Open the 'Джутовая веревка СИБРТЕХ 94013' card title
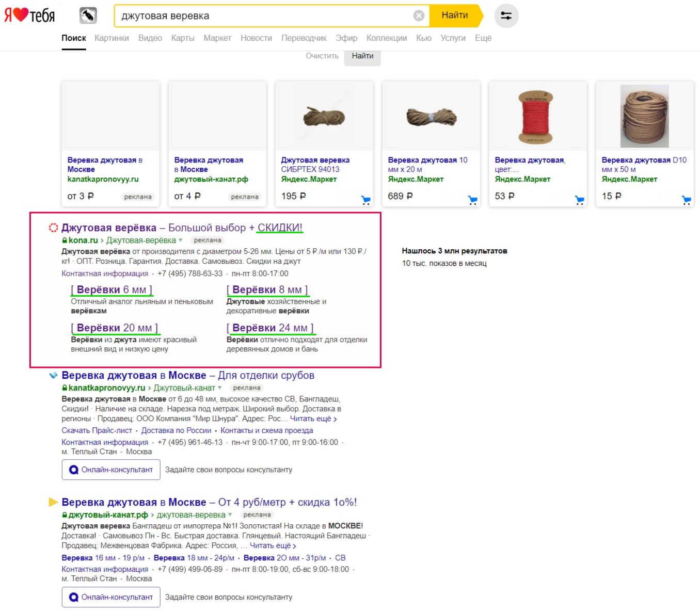Screen dimensions: 700x613 click(315, 165)
